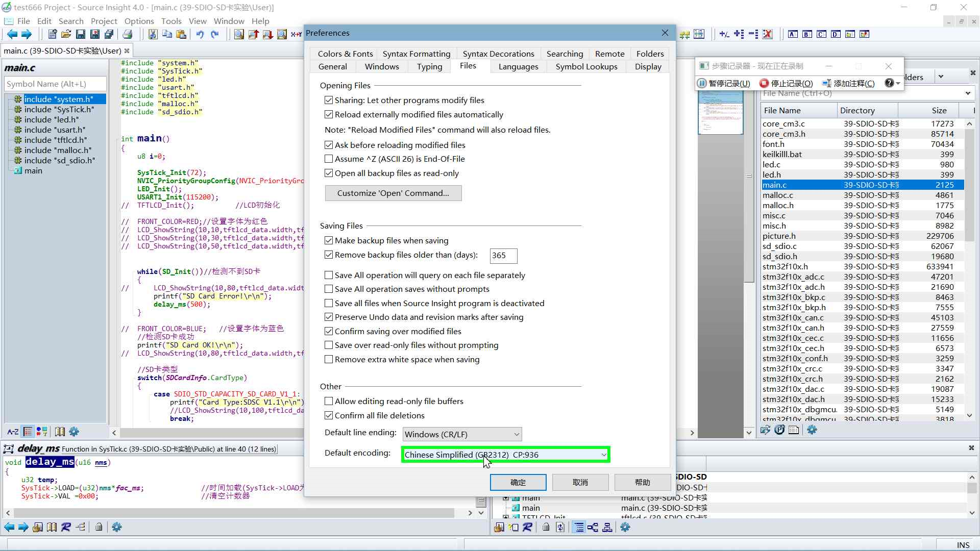The width and height of the screenshot is (980, 551).
Task: Click the Paste clipboard icon
Action: 181,35
